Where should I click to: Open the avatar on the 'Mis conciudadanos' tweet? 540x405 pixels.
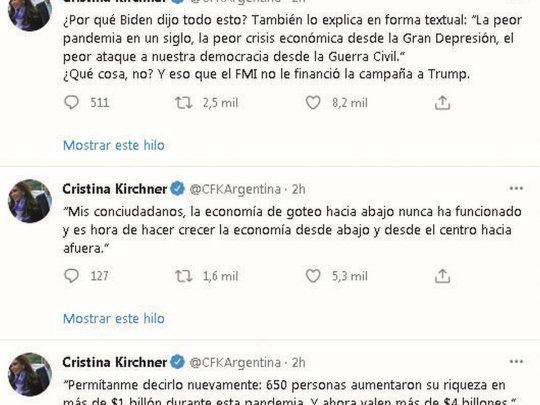coord(30,201)
